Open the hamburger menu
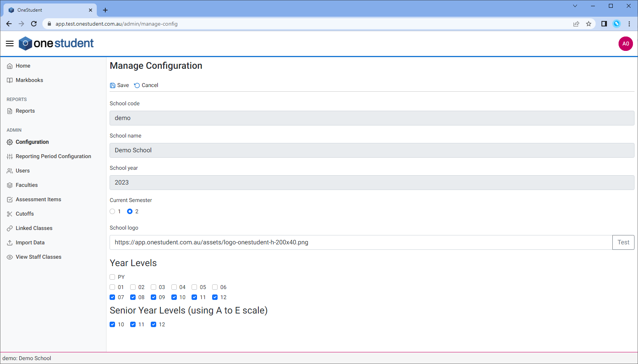The height and width of the screenshot is (364, 638). pyautogui.click(x=9, y=44)
